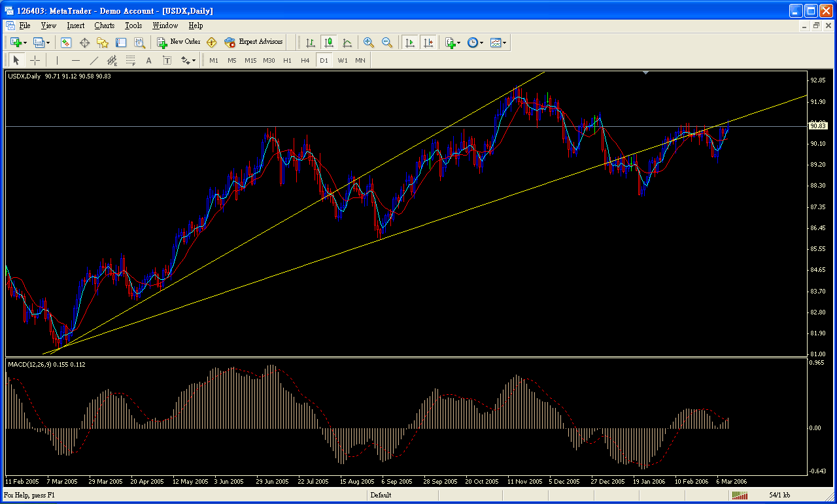The width and height of the screenshot is (837, 504).
Task: Select the vertical line tool
Action: tap(57, 60)
